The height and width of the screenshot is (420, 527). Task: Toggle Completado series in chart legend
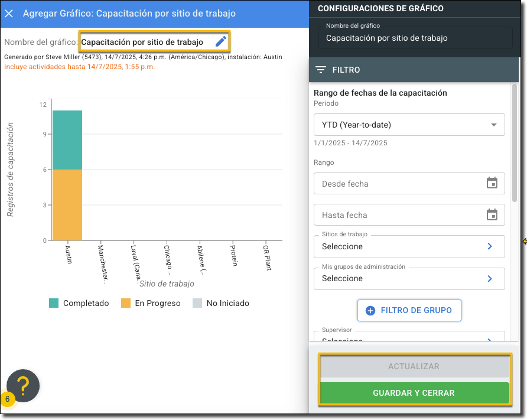79,303
